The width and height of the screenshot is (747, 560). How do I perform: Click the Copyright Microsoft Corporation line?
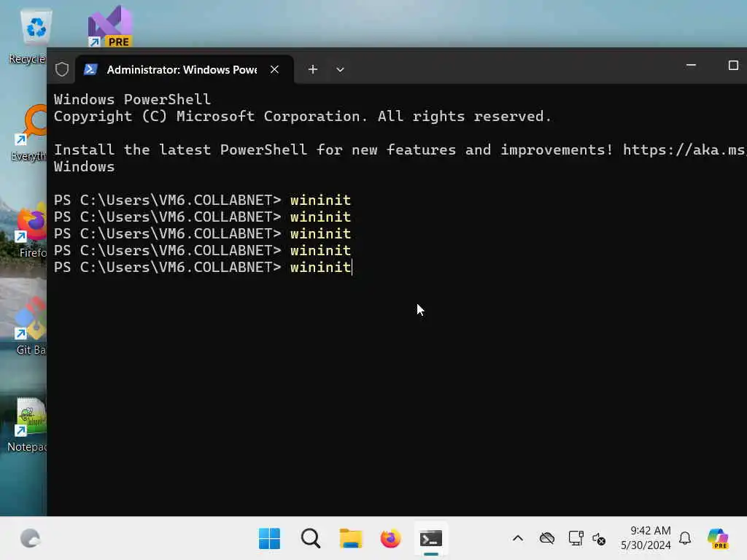(302, 116)
